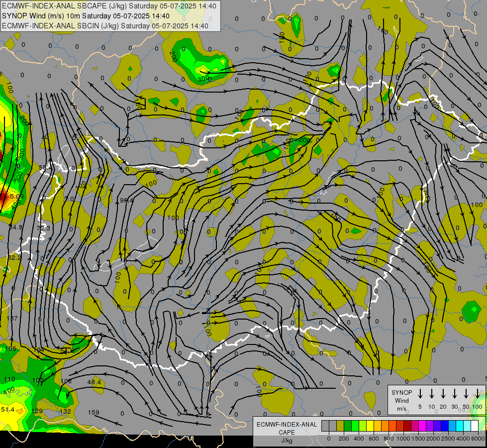
Task: Click the 1500 tick label on CAPE scale
Action: [x=418, y=439]
